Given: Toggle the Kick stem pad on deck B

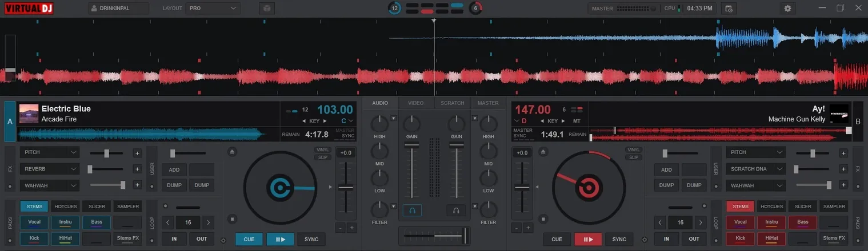Looking at the screenshot, I should [740, 238].
